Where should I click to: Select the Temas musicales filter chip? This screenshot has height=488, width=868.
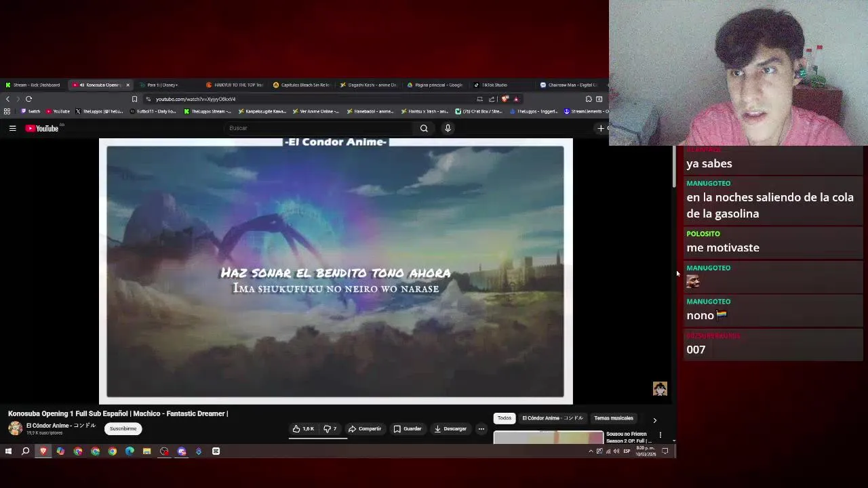coord(613,418)
